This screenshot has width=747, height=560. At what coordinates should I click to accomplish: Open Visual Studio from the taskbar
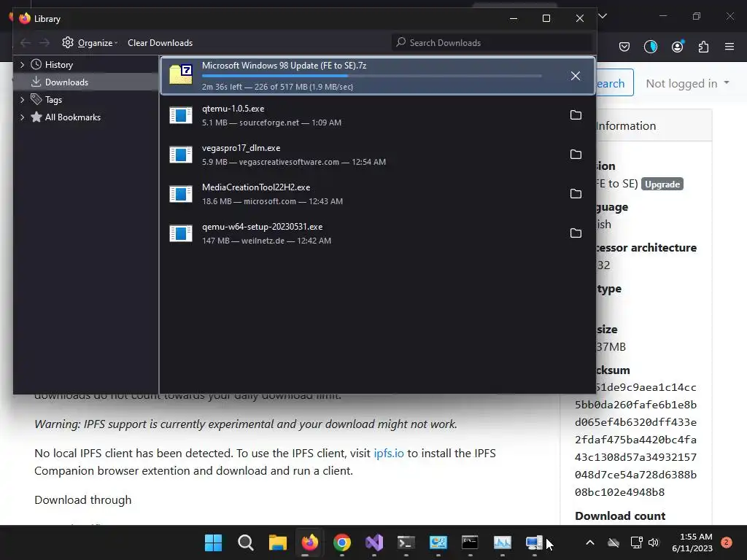374,542
